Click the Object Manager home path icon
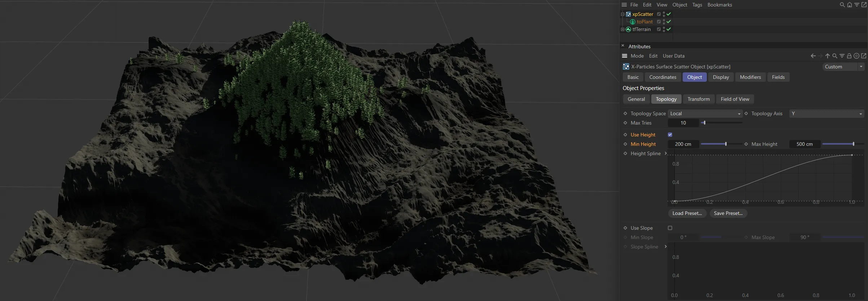Image resolution: width=868 pixels, height=301 pixels. (x=849, y=5)
